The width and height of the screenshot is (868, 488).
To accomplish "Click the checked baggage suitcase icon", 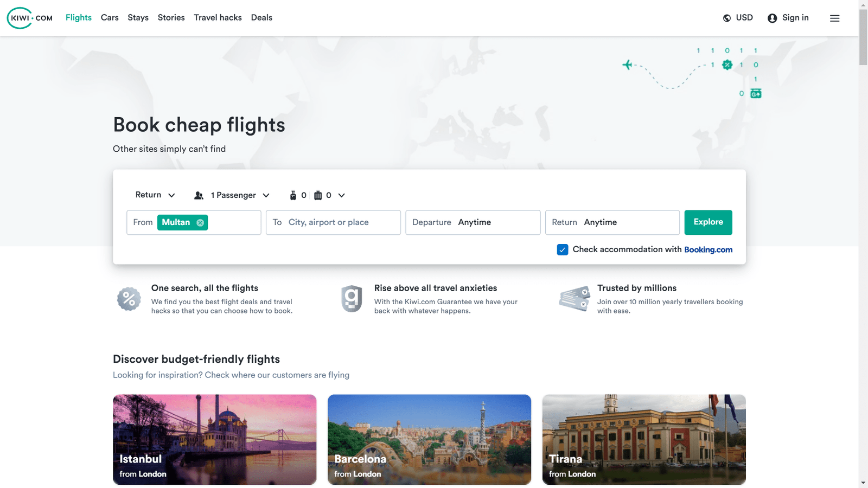I will 318,195.
